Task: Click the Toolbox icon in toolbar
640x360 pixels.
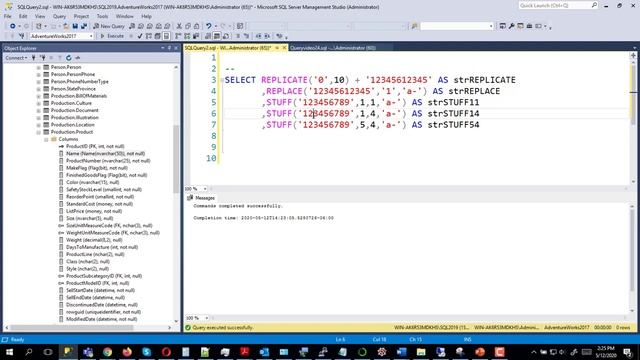Action: click(x=529, y=26)
